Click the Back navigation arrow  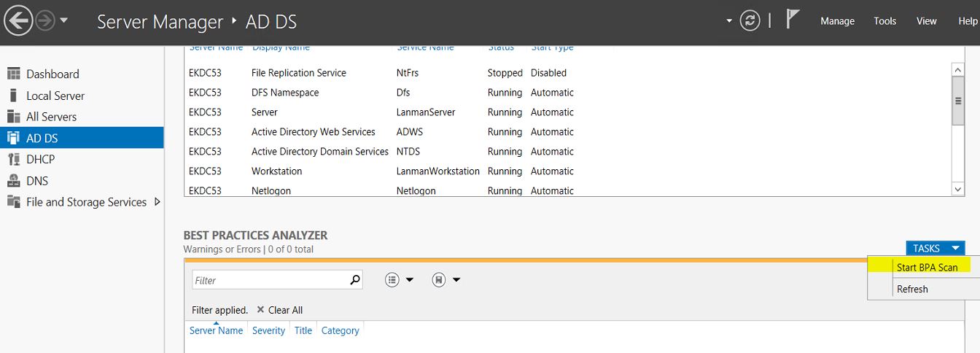coord(18,21)
